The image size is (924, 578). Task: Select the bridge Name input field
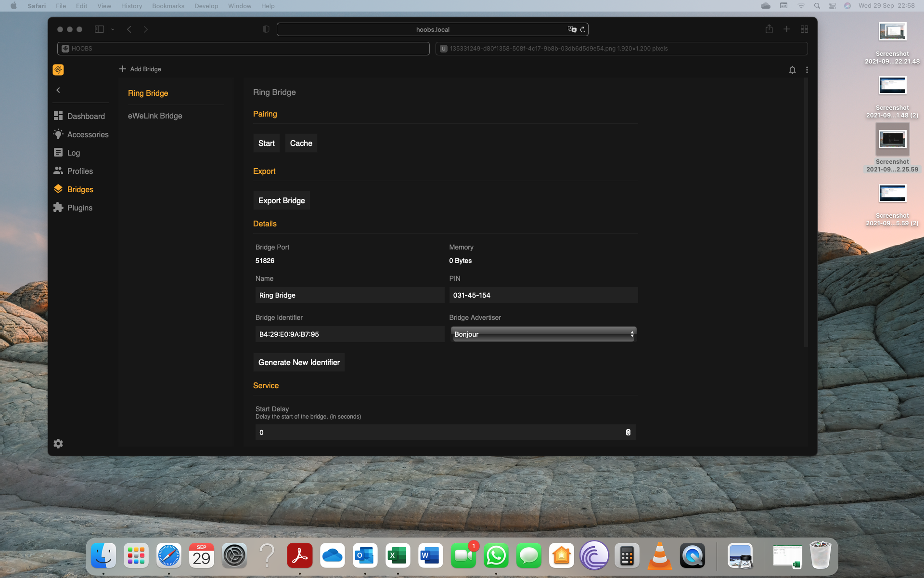[349, 295]
